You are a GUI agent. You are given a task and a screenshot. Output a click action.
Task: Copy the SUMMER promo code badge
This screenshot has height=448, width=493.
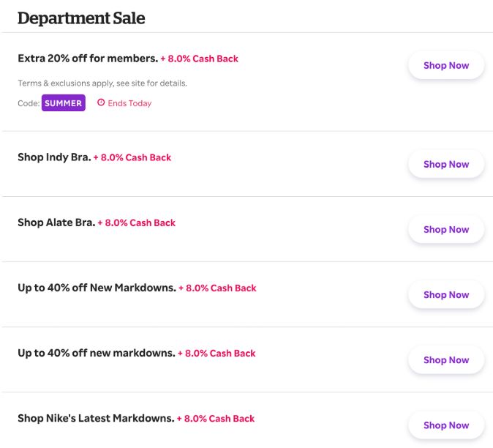click(64, 103)
